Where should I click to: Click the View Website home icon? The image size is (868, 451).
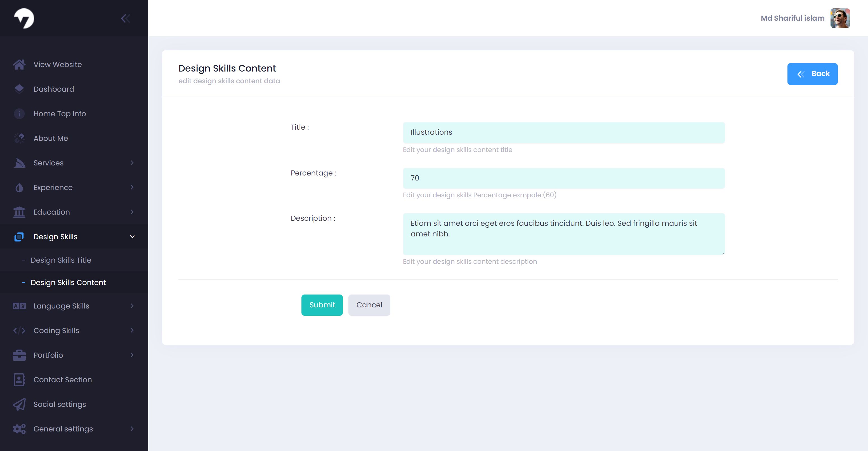[19, 64]
